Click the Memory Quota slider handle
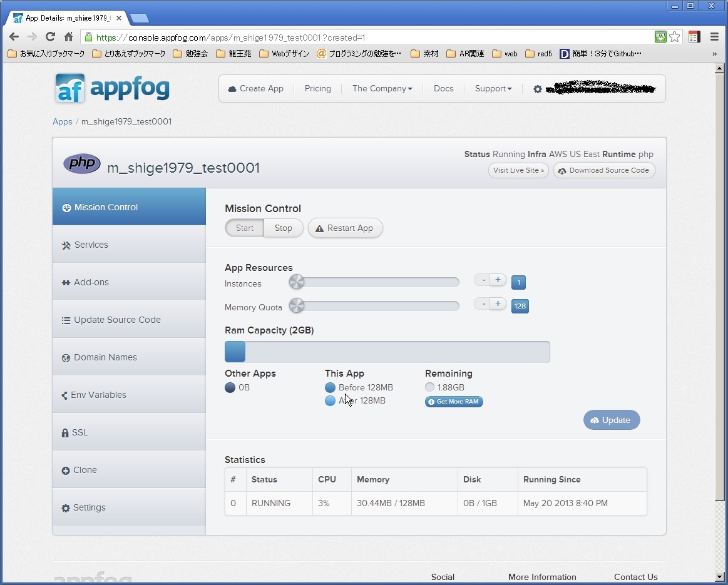Image resolution: width=728 pixels, height=585 pixels. [297, 305]
